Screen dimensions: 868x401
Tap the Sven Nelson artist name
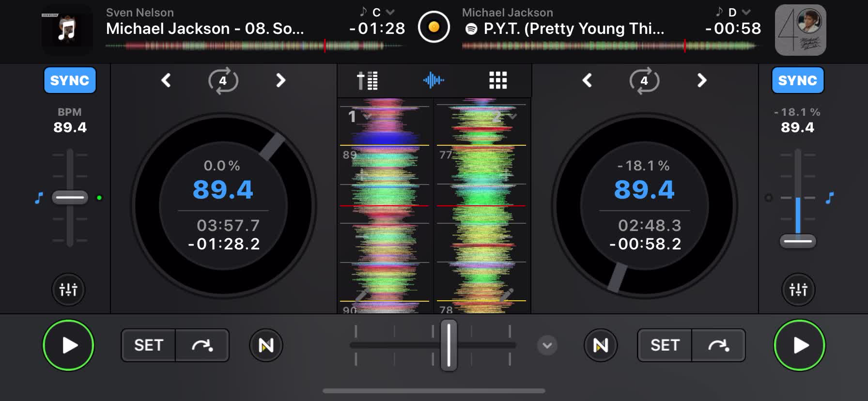[x=140, y=13]
